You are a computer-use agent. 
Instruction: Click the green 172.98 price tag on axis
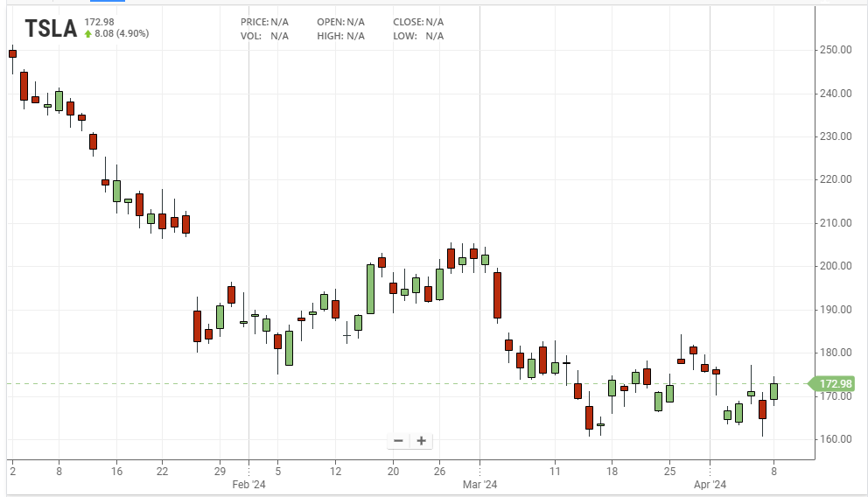coord(832,383)
